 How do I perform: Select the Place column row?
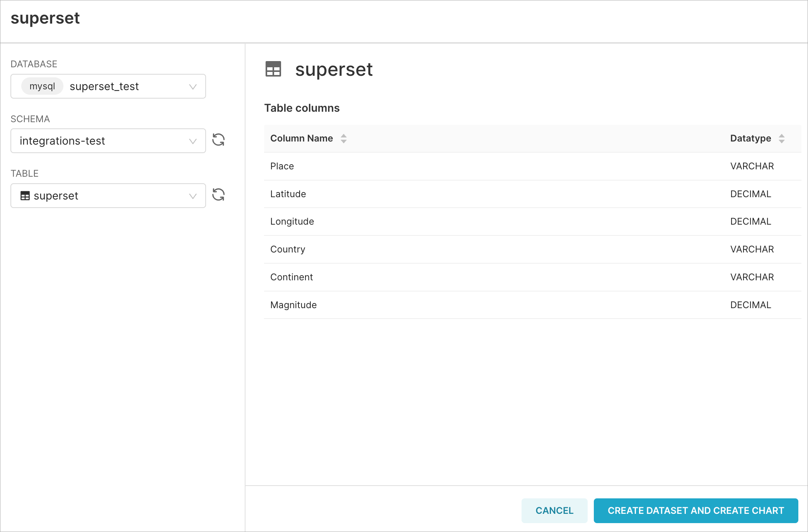(282, 166)
